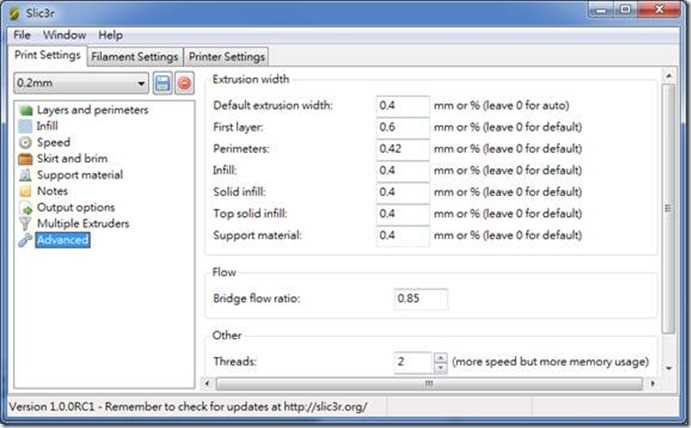Click the First layer width field
691x428 pixels.
pos(403,127)
